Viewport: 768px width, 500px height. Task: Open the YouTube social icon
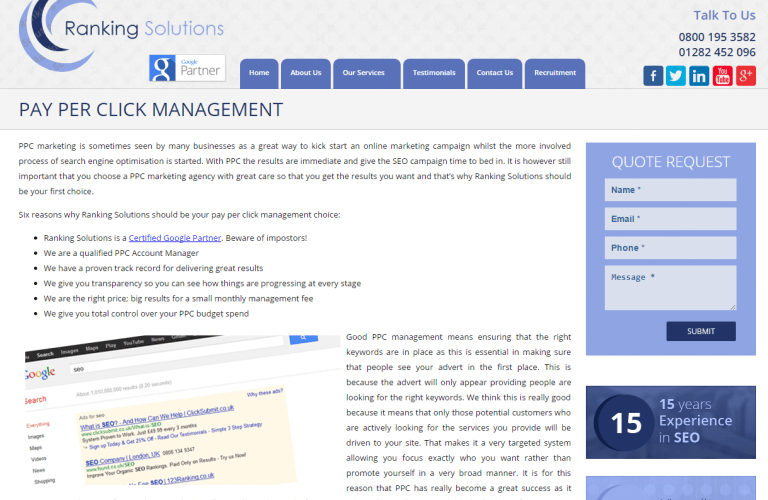pyautogui.click(x=722, y=76)
